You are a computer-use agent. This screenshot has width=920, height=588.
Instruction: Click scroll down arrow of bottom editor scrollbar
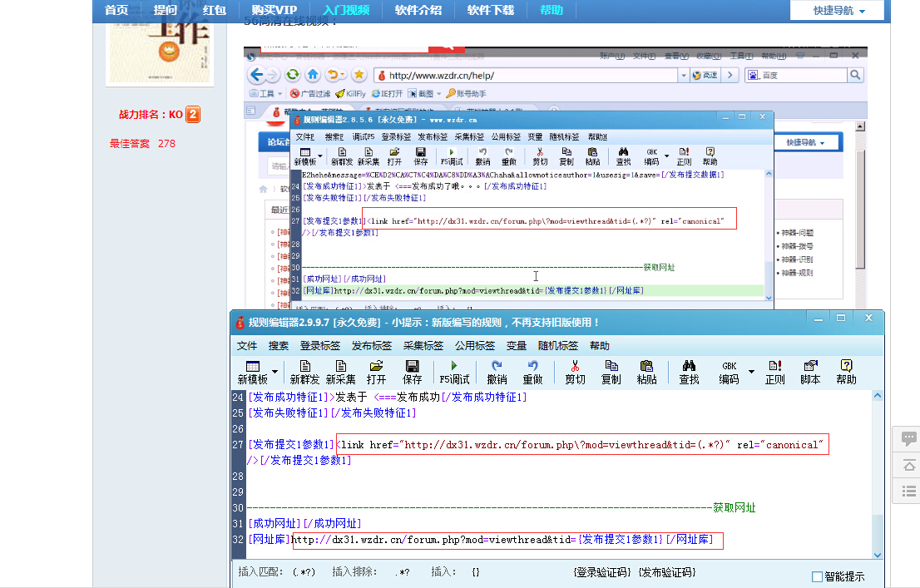point(878,554)
